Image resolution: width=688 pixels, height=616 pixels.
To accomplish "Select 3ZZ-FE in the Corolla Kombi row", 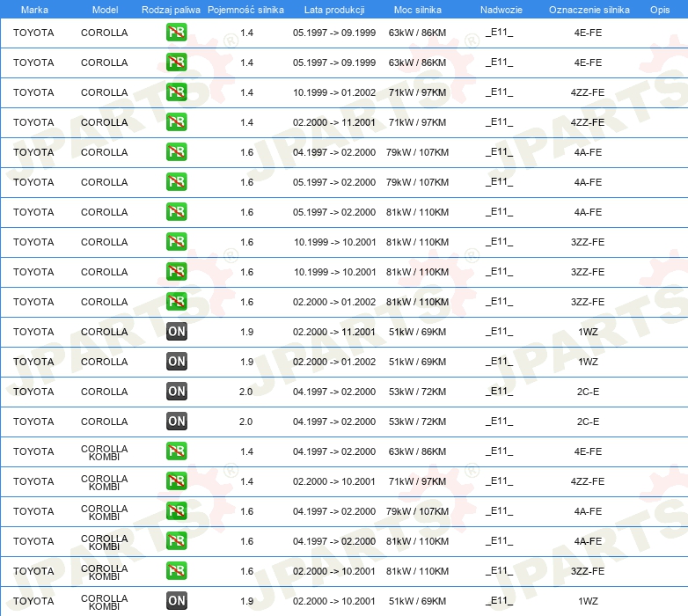I will tap(588, 571).
